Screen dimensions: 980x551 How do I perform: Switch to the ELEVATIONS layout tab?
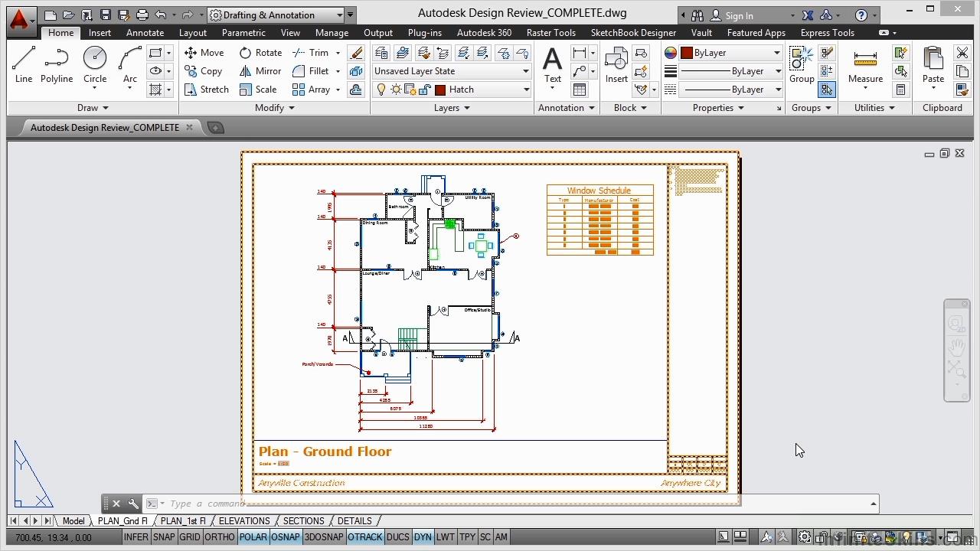(244, 521)
